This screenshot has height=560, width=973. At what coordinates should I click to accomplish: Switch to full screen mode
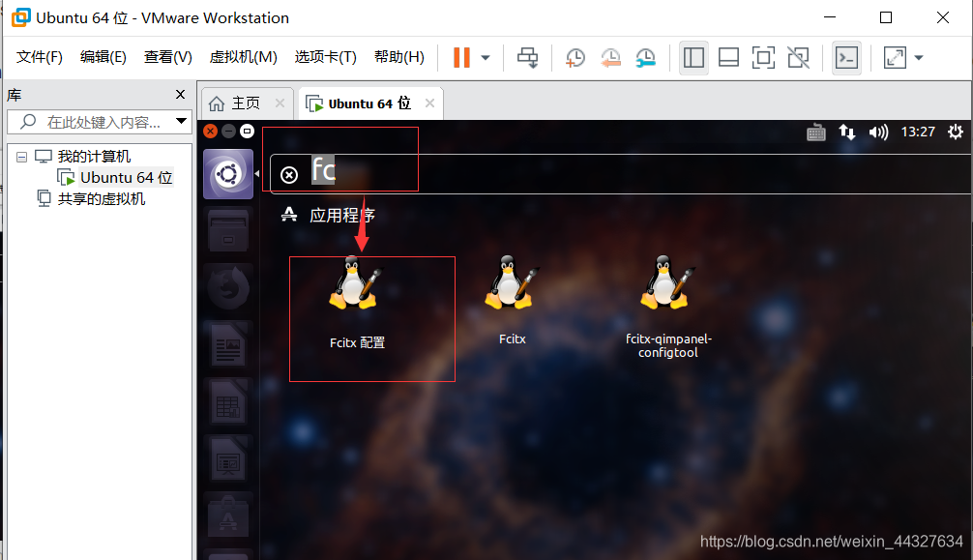[x=763, y=58]
